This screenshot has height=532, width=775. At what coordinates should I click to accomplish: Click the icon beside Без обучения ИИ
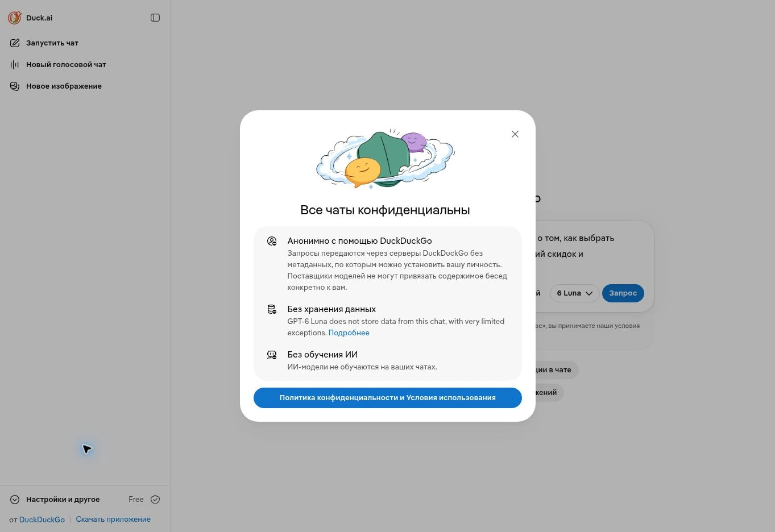(272, 355)
